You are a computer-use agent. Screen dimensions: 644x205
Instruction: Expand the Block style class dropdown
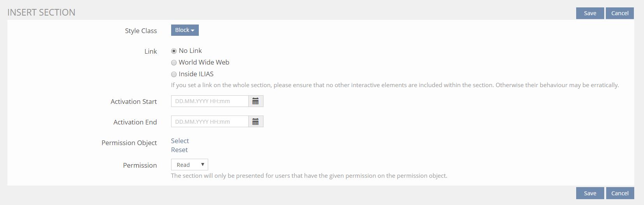point(185,30)
